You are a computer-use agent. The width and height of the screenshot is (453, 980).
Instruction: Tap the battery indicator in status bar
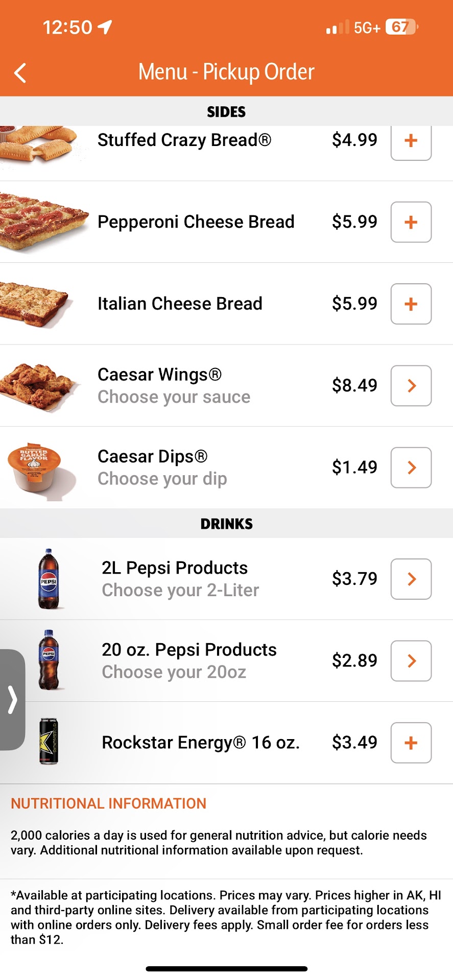coord(401,27)
